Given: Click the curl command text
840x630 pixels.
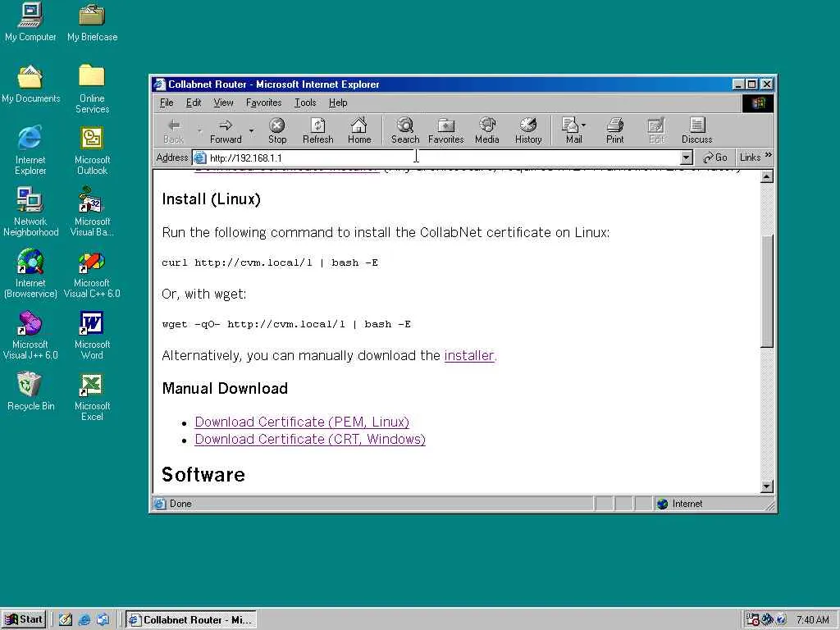Looking at the screenshot, I should tap(270, 262).
